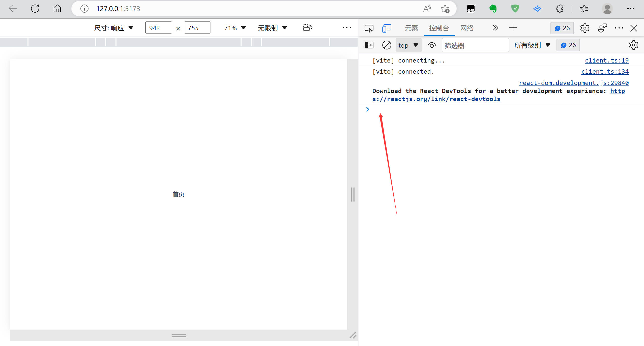644x346 pixels.
Task: Open client.ts:19 source link
Action: (x=607, y=61)
